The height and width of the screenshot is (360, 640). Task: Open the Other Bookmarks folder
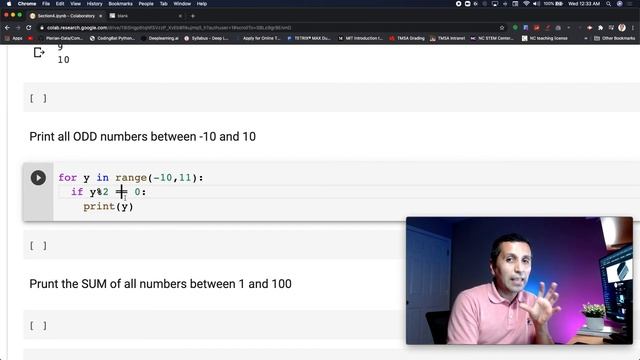point(615,38)
